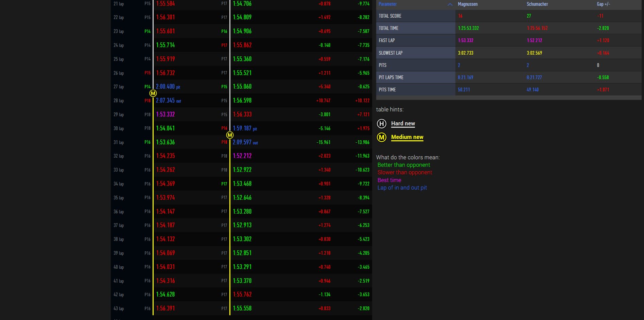The image size is (644, 320).
Task: Click the Hard new tyre icon in hints
Action: (382, 124)
